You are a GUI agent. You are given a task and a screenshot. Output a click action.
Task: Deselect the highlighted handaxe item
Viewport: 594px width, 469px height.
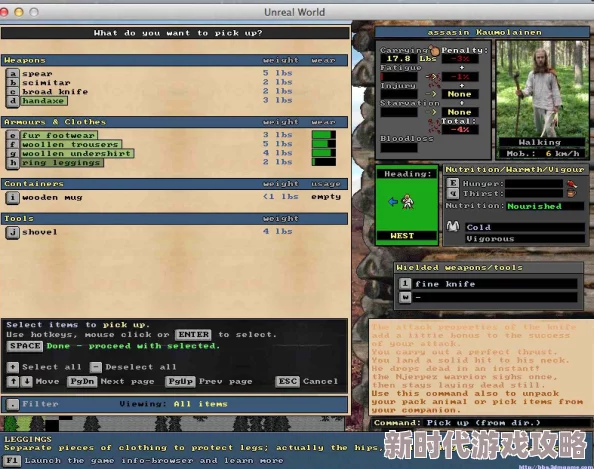[x=44, y=101]
